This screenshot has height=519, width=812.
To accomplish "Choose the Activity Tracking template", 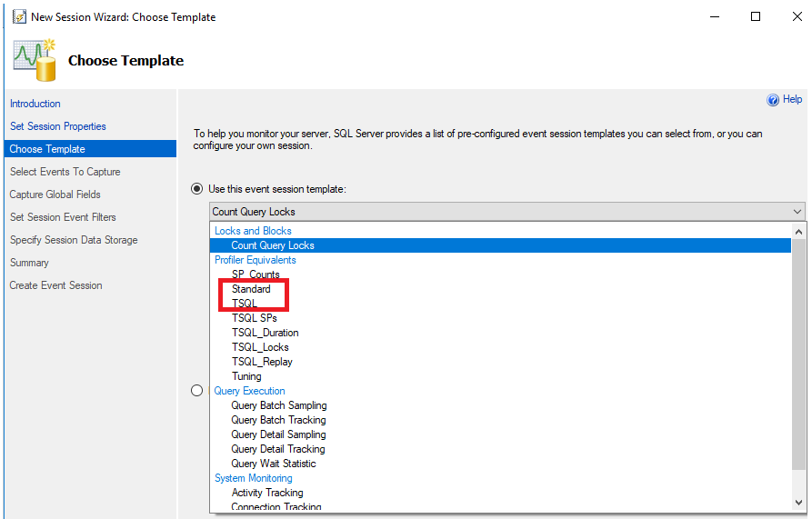I will click(x=267, y=493).
